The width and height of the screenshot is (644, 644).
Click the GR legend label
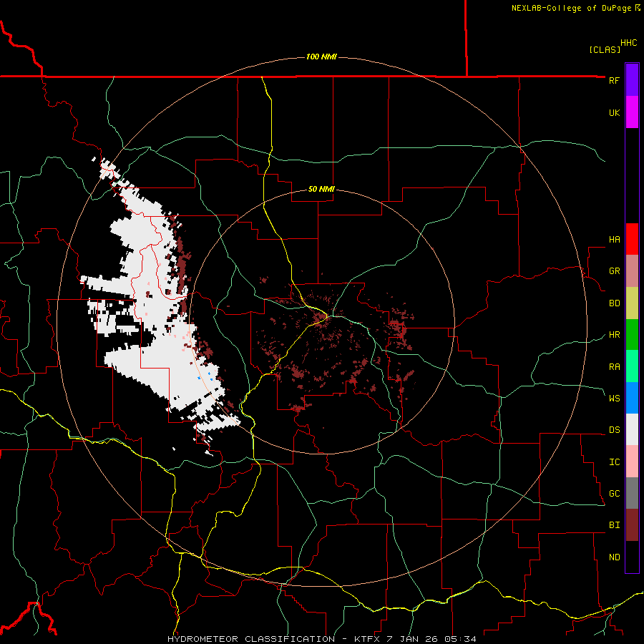pos(614,271)
